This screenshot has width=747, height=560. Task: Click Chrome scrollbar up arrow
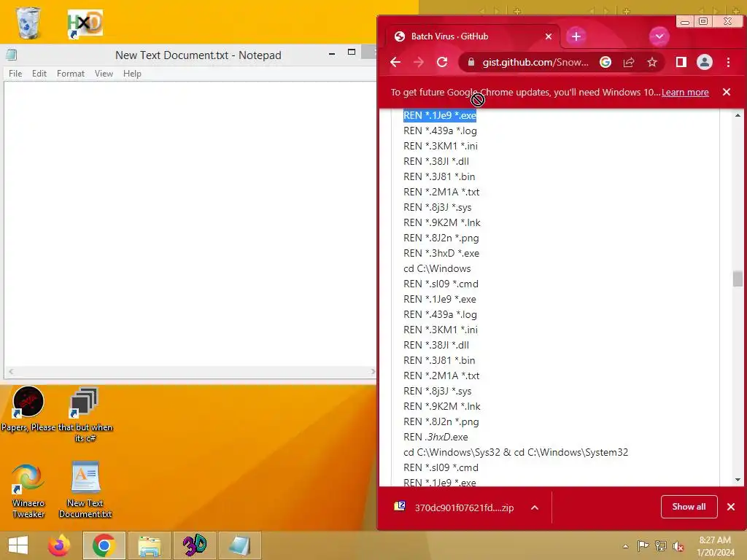[738, 115]
